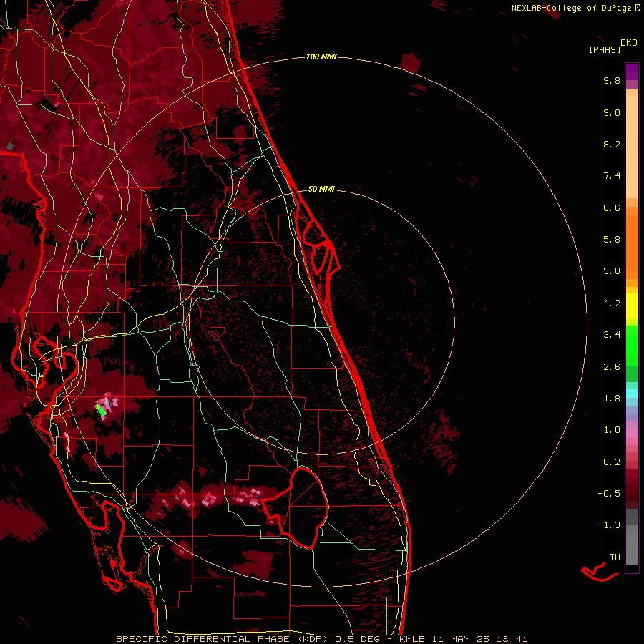Click the 6.6 scale value
This screenshot has width=644, height=644.
click(612, 208)
